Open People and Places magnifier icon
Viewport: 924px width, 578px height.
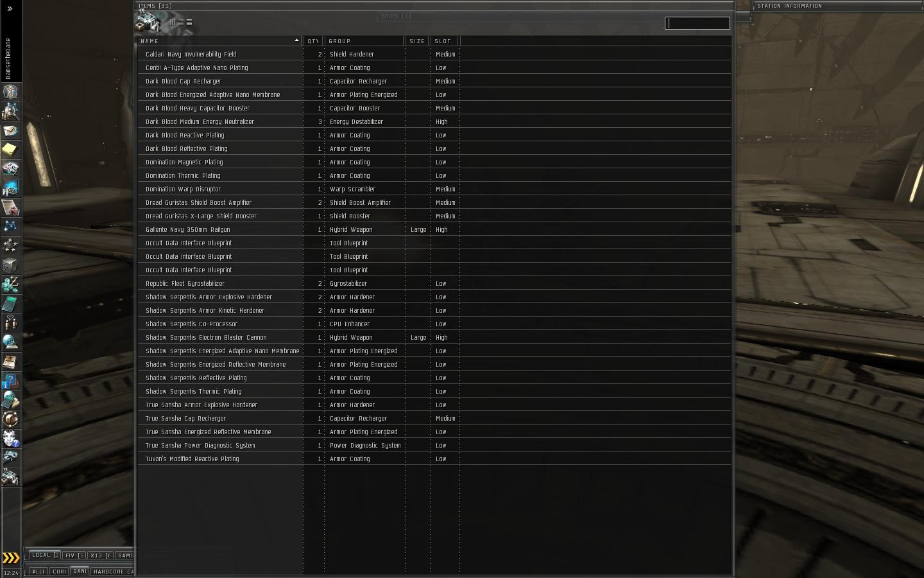click(x=11, y=111)
